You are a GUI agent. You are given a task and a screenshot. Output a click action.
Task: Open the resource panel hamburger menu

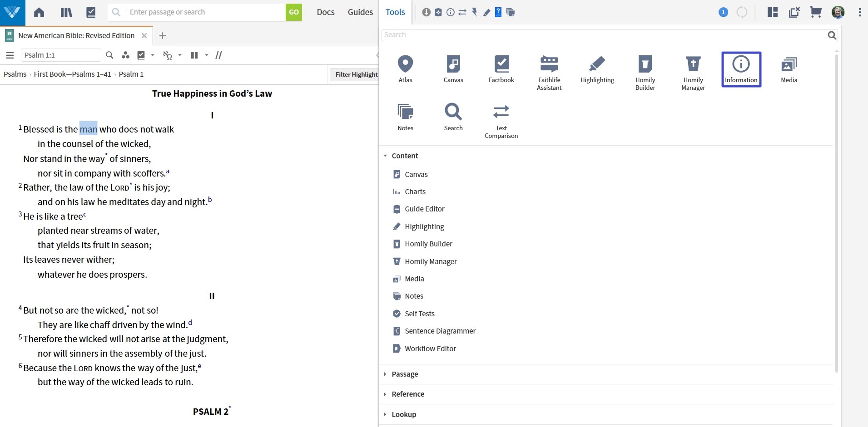(x=10, y=55)
